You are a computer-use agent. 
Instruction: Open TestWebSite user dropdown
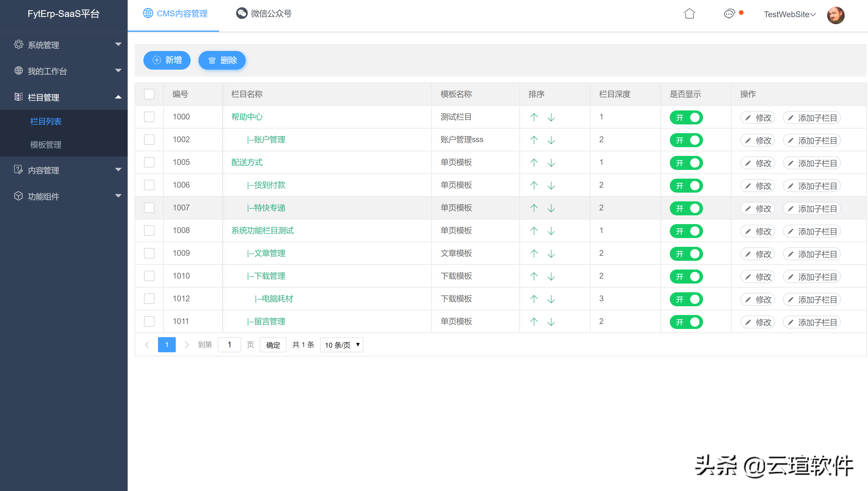click(790, 14)
